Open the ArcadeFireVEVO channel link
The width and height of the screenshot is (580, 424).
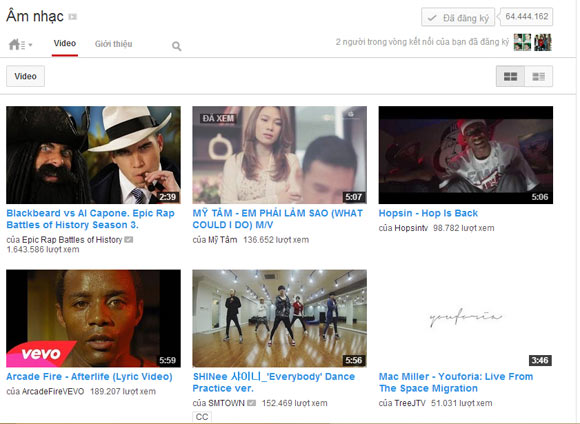pyautogui.click(x=53, y=391)
